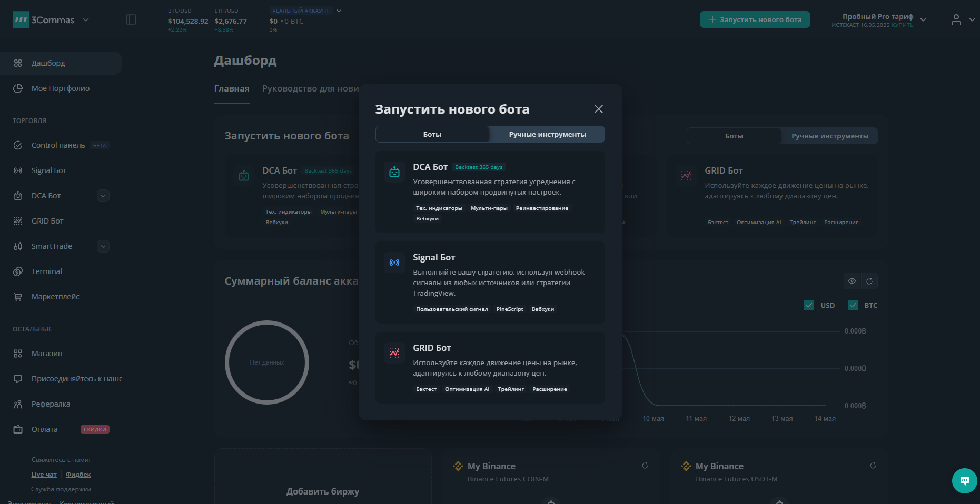Select Боты toggle in the dialog

(432, 134)
